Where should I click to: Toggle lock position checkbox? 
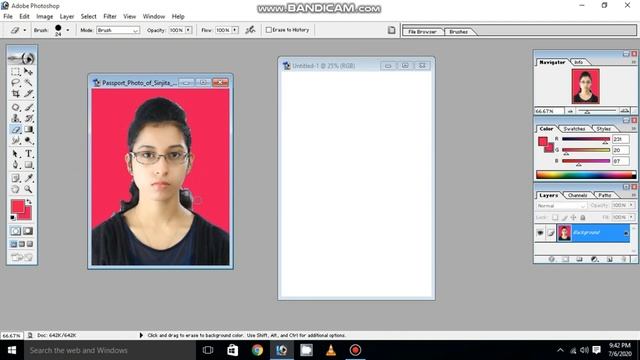pyautogui.click(x=573, y=218)
